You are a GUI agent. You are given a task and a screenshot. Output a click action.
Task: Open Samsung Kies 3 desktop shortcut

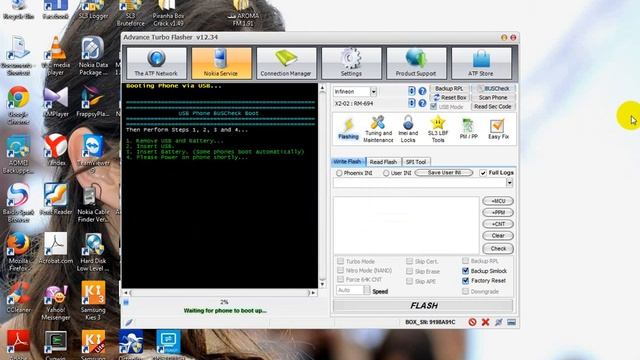[x=93, y=301]
